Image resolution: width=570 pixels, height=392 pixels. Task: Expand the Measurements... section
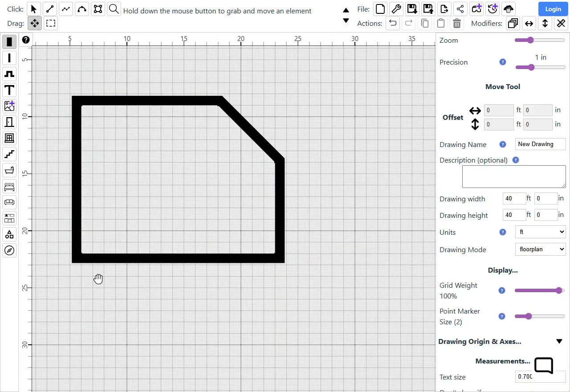click(503, 361)
